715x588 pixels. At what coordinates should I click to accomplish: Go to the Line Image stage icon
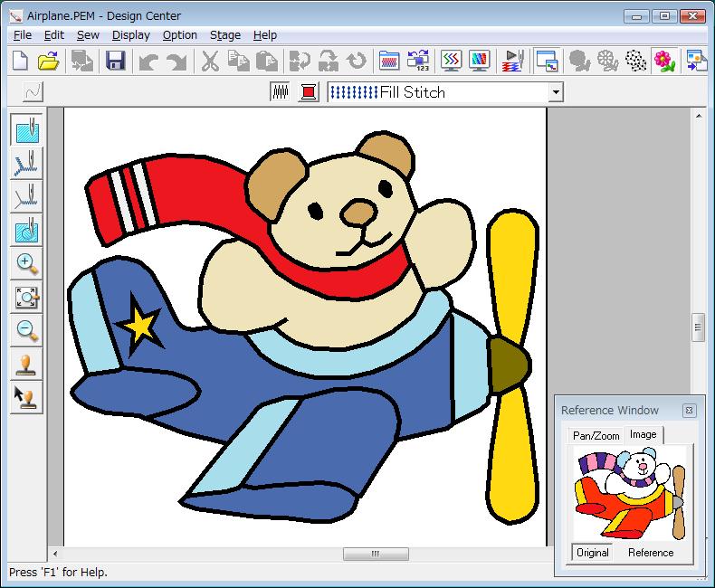pyautogui.click(x=608, y=61)
